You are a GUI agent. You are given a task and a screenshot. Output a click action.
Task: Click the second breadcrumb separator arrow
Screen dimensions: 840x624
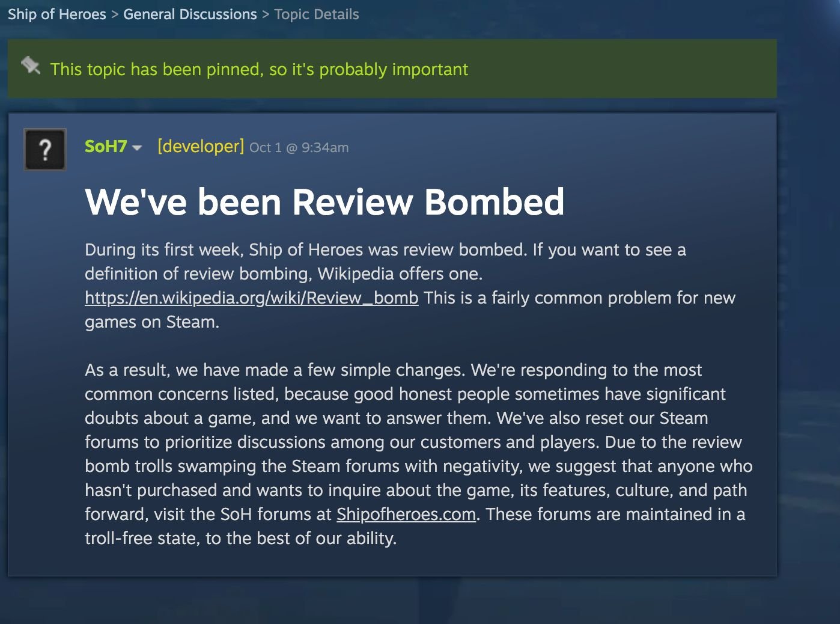pos(266,14)
